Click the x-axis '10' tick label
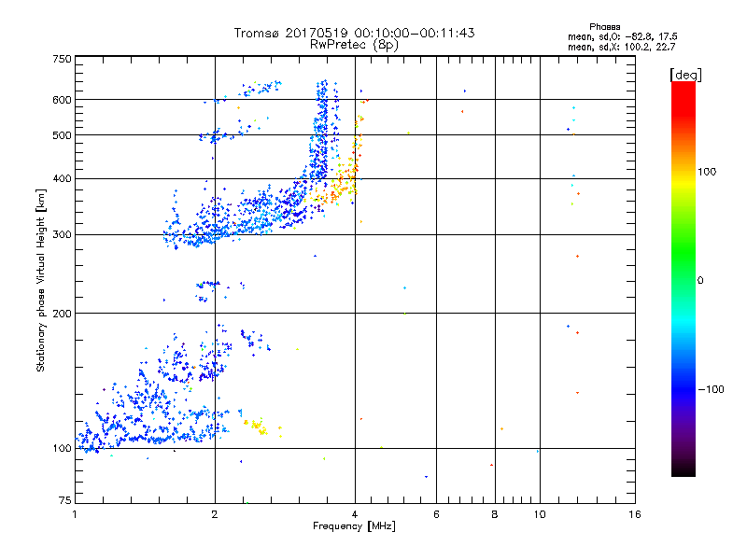Viewport: 747px width, 560px height. coord(540,514)
